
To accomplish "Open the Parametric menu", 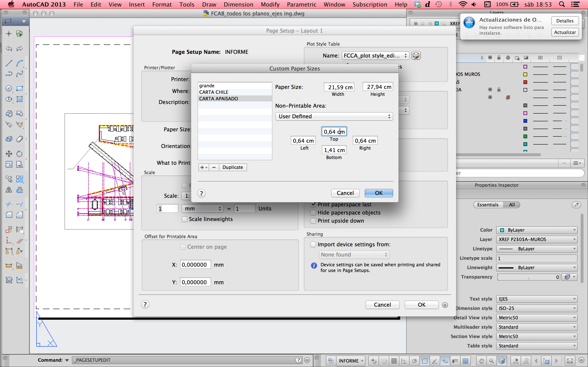I will click(302, 4).
